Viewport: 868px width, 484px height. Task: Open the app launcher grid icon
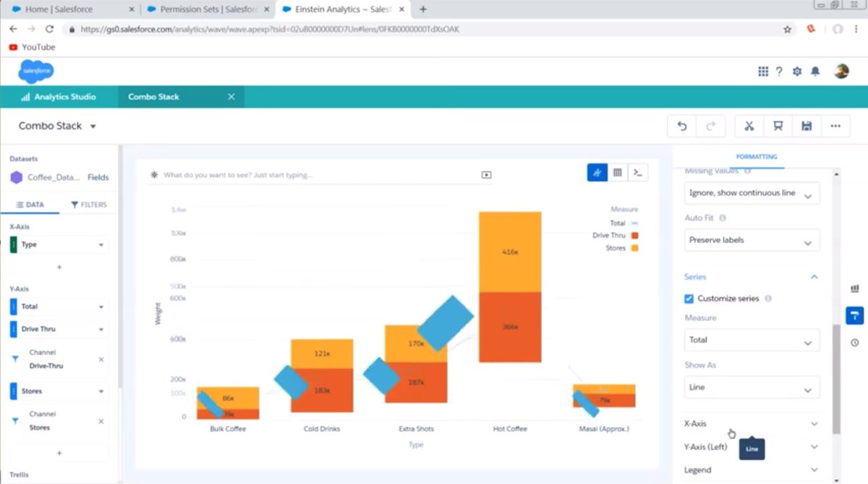click(x=762, y=71)
